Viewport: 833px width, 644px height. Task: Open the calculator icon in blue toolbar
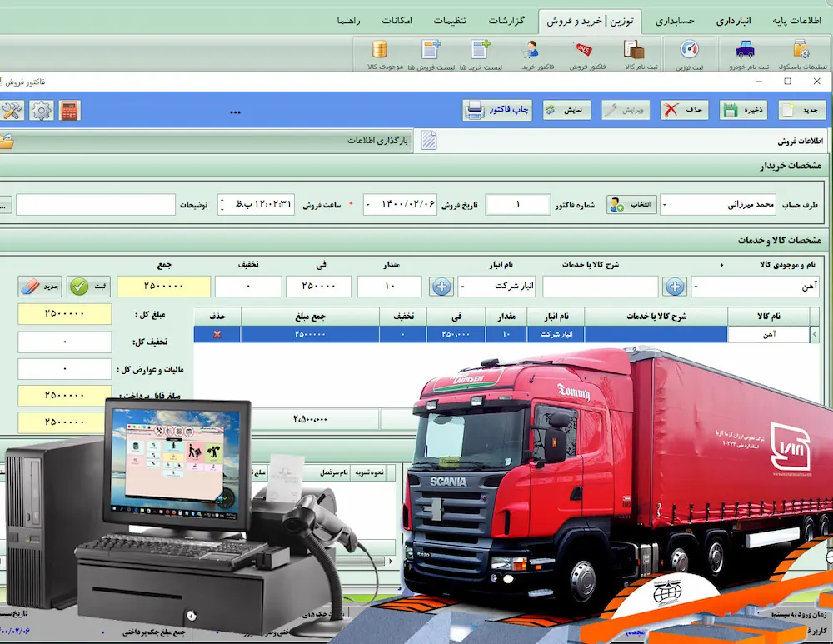69,111
